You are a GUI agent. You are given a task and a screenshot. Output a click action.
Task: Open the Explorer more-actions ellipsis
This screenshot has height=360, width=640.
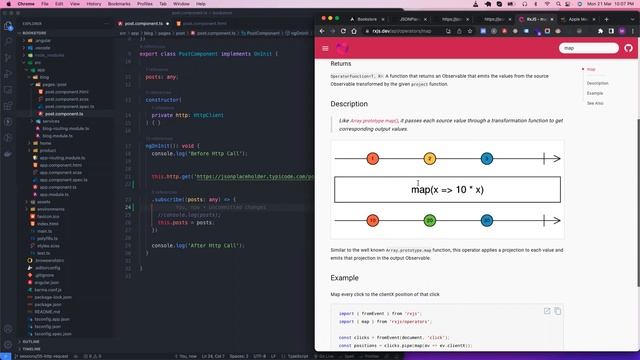coord(106,24)
